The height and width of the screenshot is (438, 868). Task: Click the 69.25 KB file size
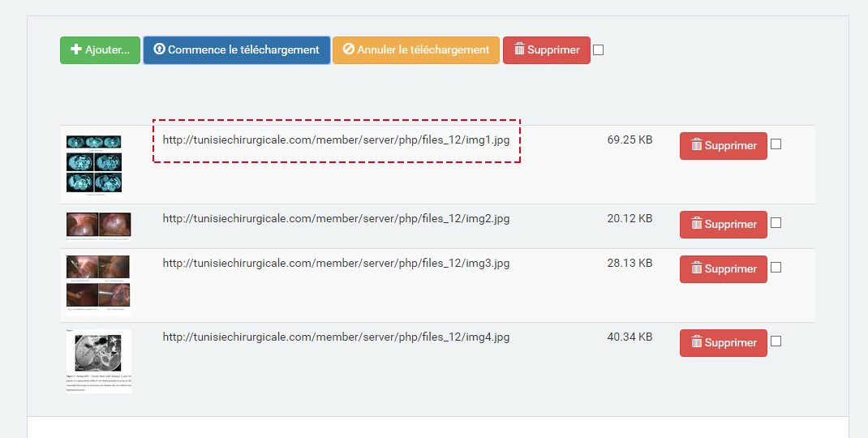click(x=630, y=140)
